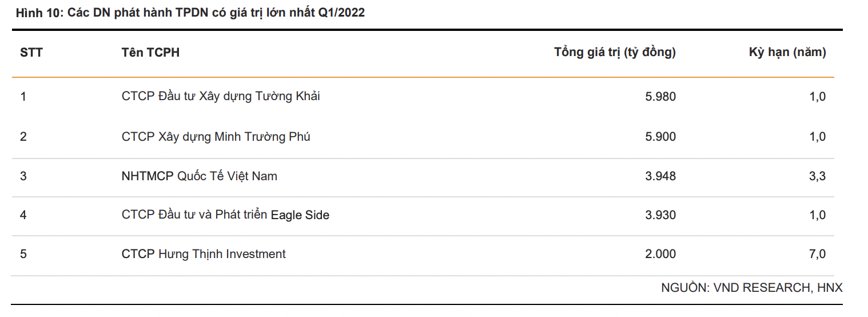Click the 'NGUỒN: VND RESEARCH, HNX' source note

751,288
